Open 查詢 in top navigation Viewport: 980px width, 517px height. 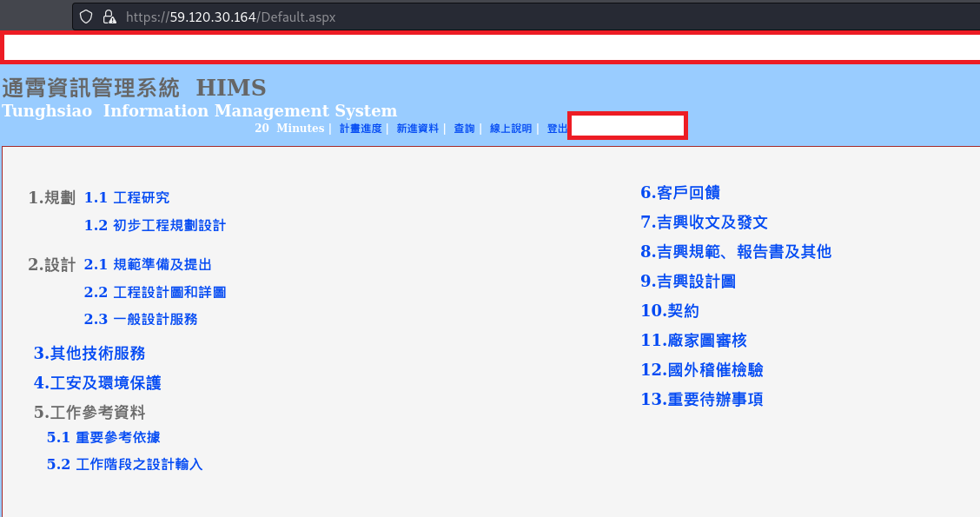click(464, 128)
